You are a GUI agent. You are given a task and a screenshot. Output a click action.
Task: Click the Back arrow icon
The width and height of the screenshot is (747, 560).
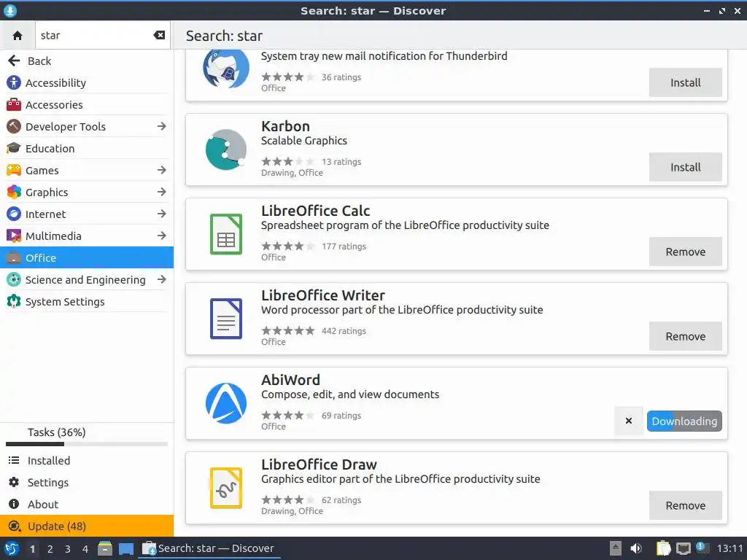[x=14, y=61]
